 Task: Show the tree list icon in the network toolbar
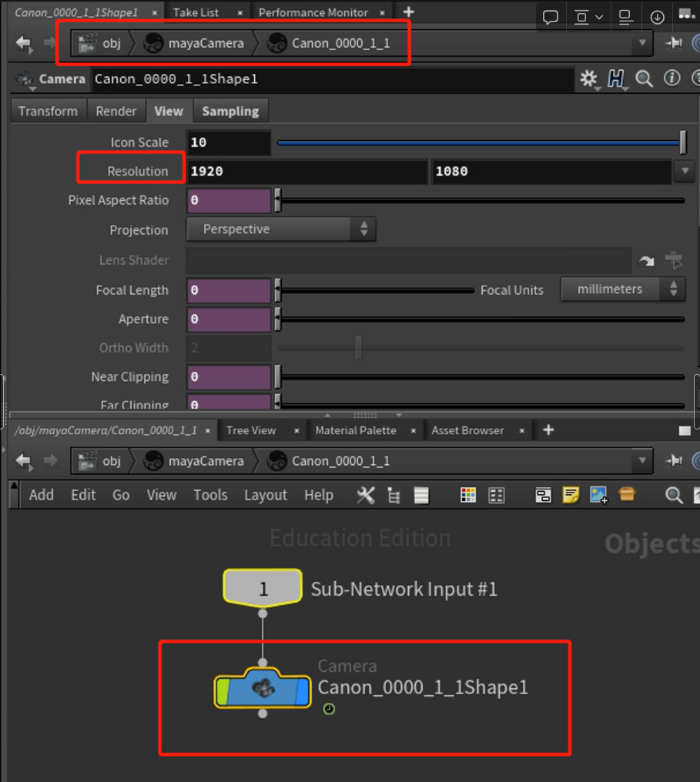point(394,496)
